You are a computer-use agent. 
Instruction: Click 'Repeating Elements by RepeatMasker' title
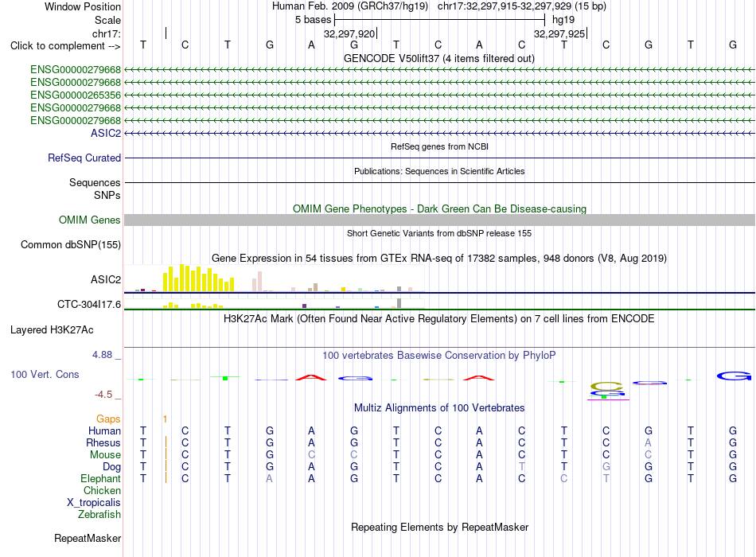pyautogui.click(x=440, y=527)
